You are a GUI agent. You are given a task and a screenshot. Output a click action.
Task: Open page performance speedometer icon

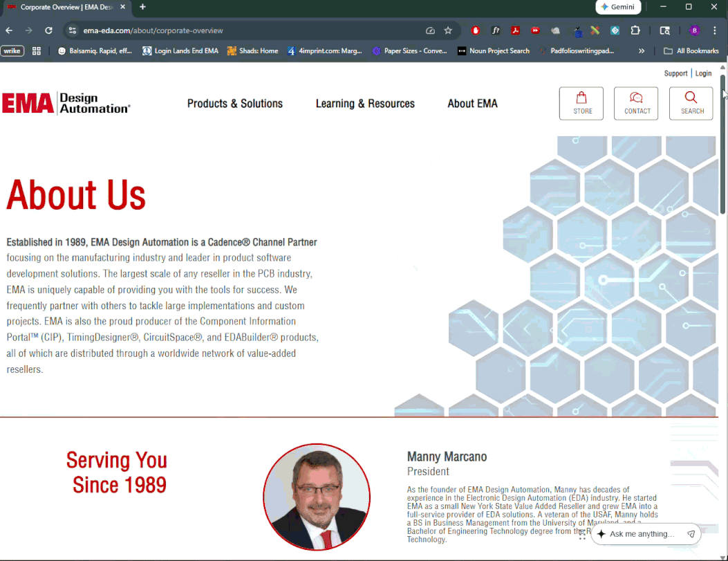coord(431,30)
